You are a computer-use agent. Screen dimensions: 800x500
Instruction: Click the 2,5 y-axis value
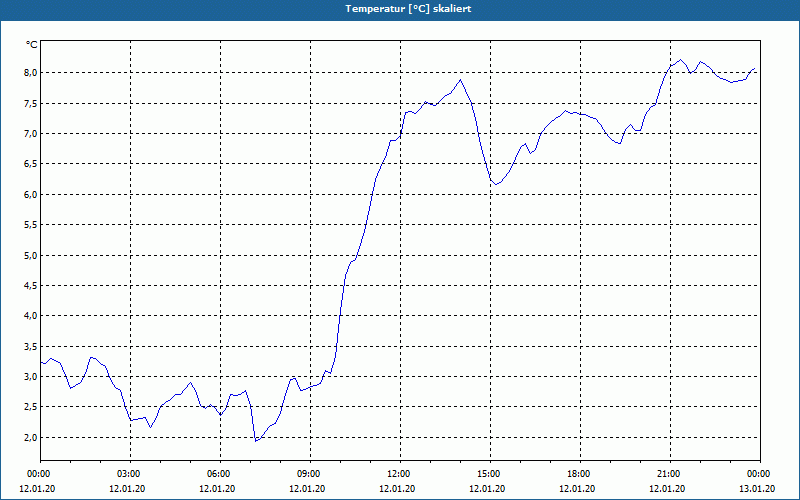click(x=31, y=407)
